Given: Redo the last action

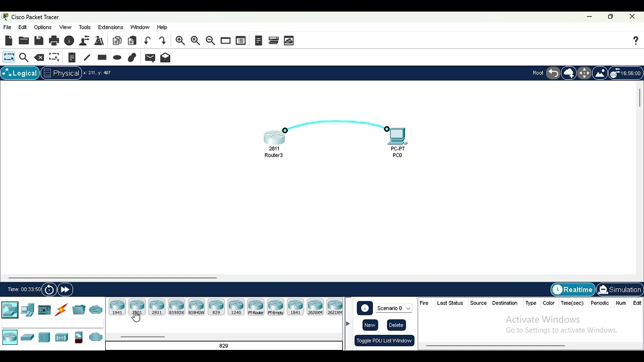Looking at the screenshot, I should click(x=163, y=41).
